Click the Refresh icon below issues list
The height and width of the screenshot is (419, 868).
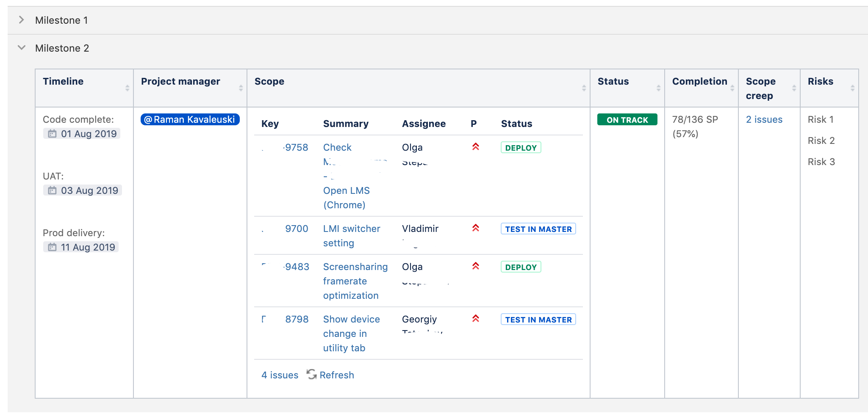312,375
